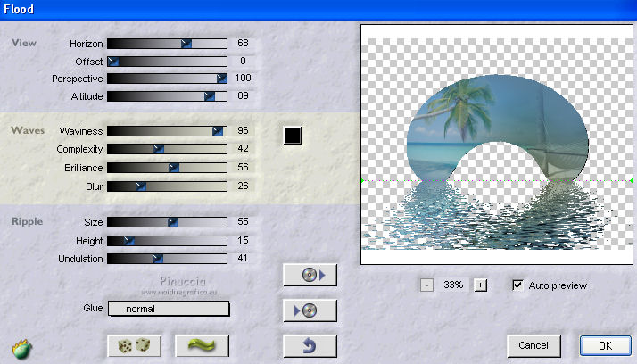Open the black water color swatch

293,136
